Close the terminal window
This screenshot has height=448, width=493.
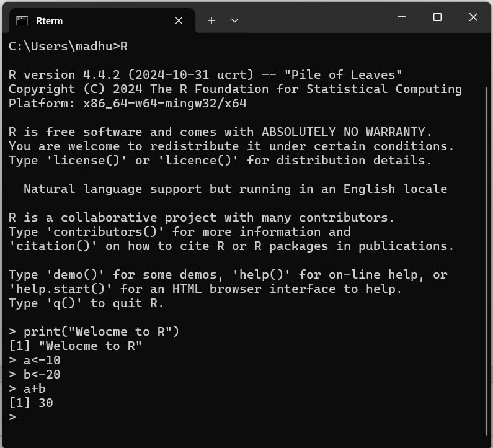tap(473, 17)
